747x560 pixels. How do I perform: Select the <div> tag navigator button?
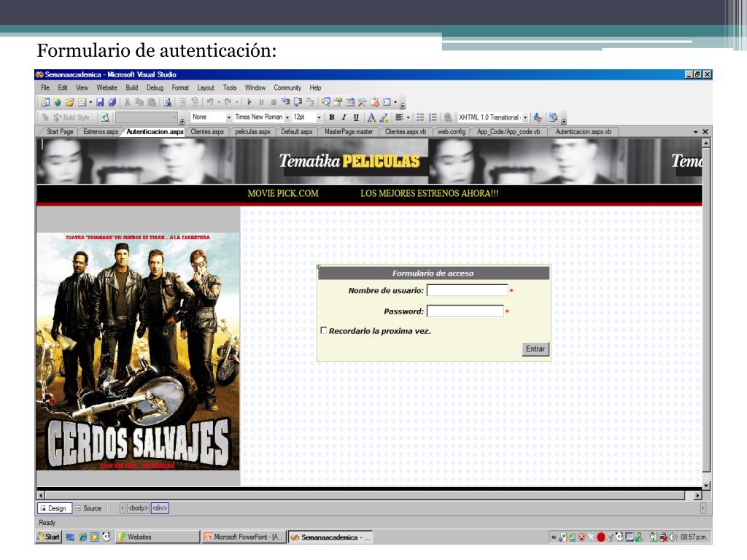160,508
